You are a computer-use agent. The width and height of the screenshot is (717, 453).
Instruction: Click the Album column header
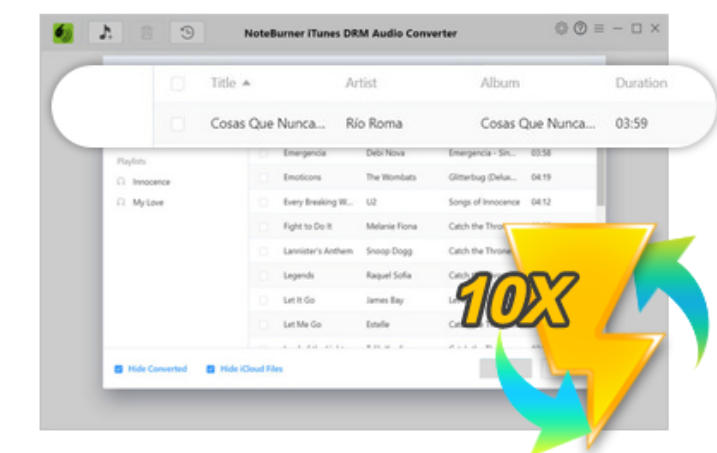[x=500, y=83]
